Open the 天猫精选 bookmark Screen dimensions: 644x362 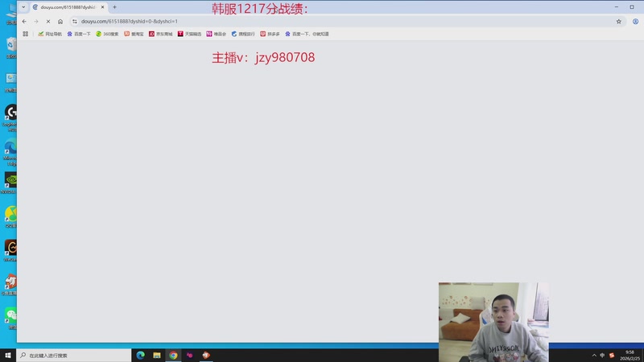191,34
